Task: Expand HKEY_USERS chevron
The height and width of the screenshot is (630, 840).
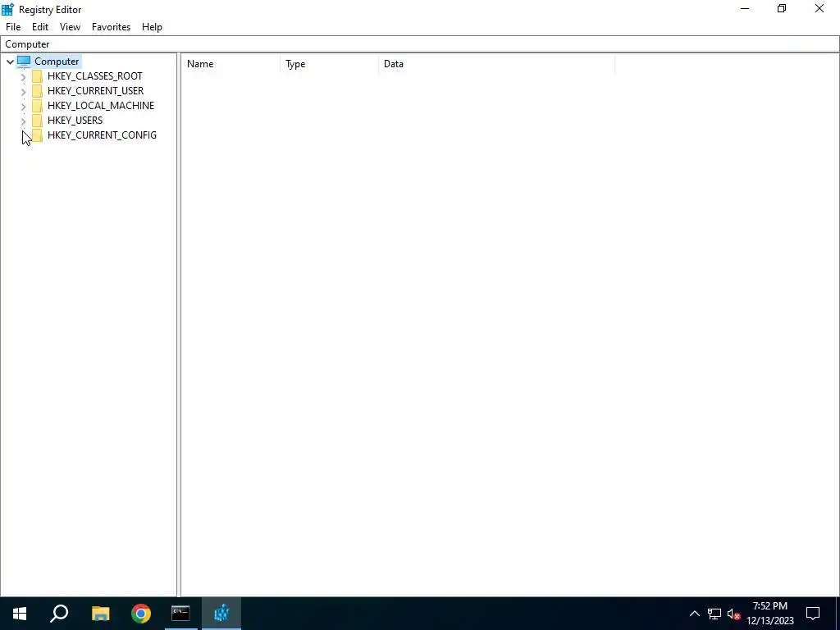Action: click(23, 121)
